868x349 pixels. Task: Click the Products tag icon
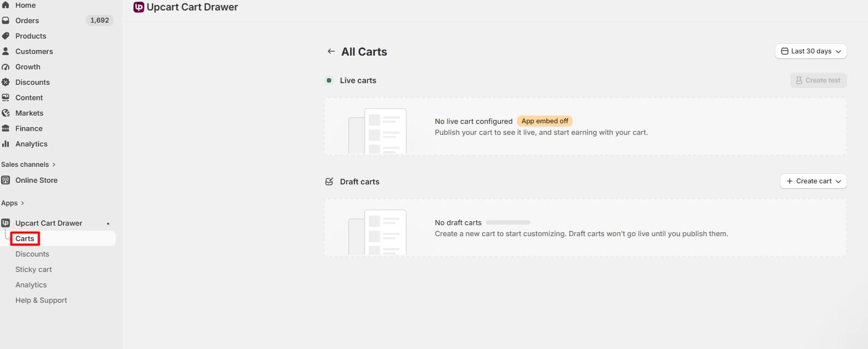[x=6, y=36]
